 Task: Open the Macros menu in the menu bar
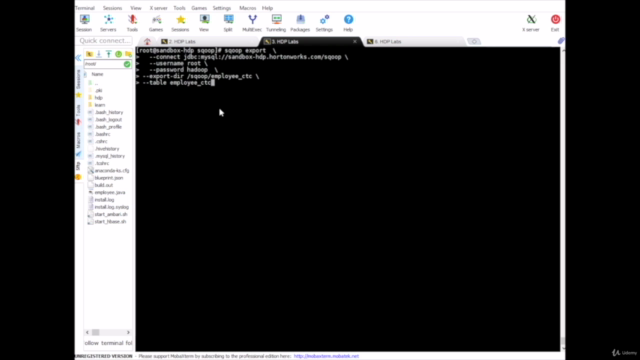pyautogui.click(x=247, y=8)
